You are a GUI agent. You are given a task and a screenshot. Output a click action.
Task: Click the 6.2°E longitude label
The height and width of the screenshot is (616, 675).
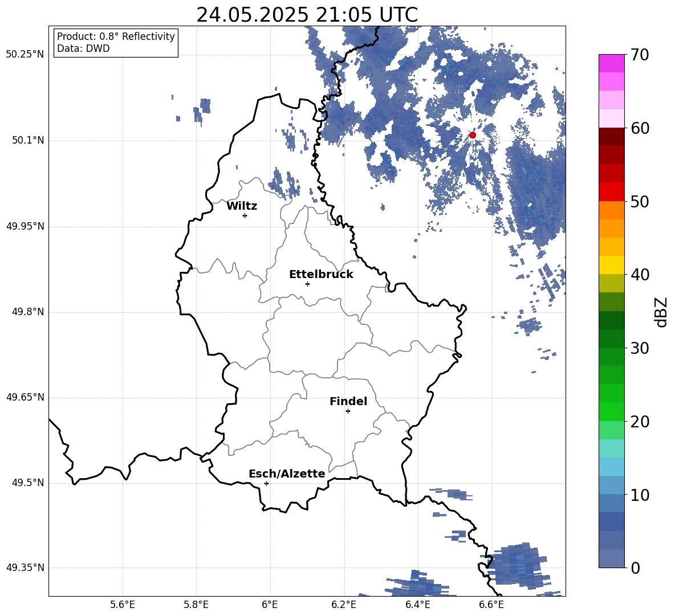pos(344,605)
